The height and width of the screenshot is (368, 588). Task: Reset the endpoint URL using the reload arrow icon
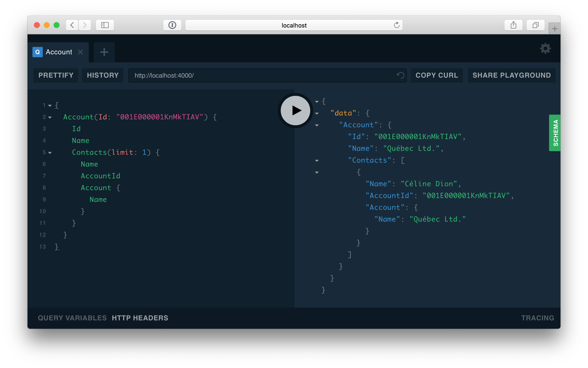[x=401, y=75]
